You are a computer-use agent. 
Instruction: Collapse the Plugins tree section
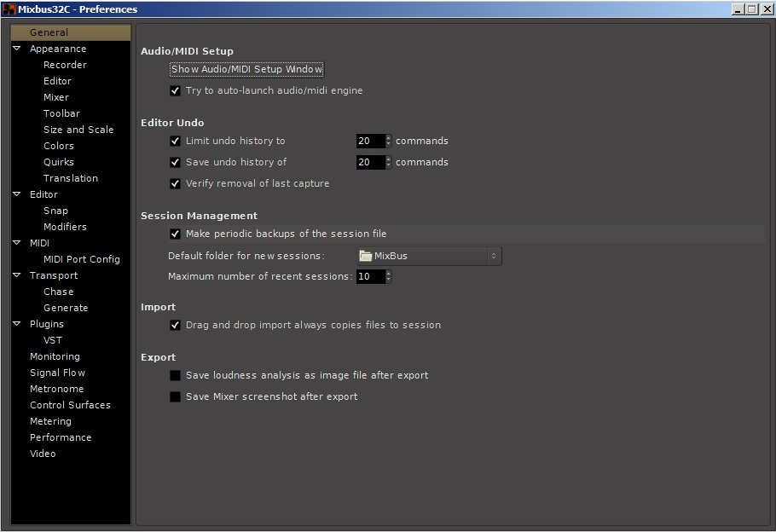(x=17, y=324)
